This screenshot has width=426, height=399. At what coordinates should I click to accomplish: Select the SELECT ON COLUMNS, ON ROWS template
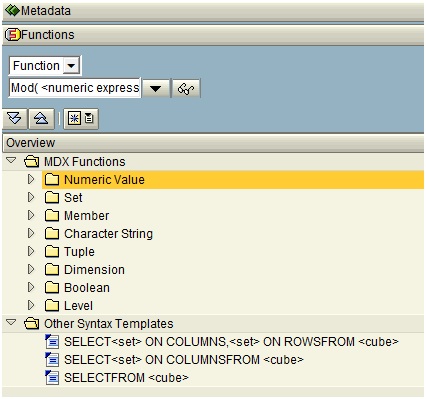[231, 342]
